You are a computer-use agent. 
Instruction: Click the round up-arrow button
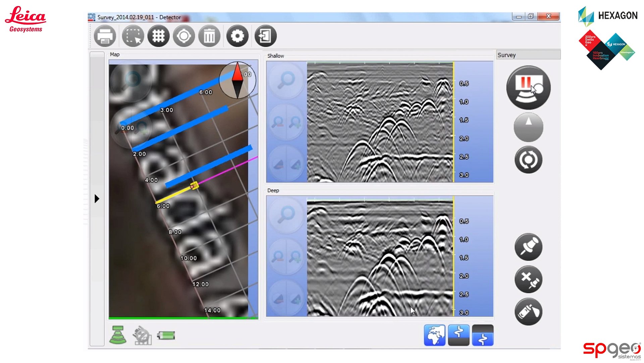tap(528, 127)
